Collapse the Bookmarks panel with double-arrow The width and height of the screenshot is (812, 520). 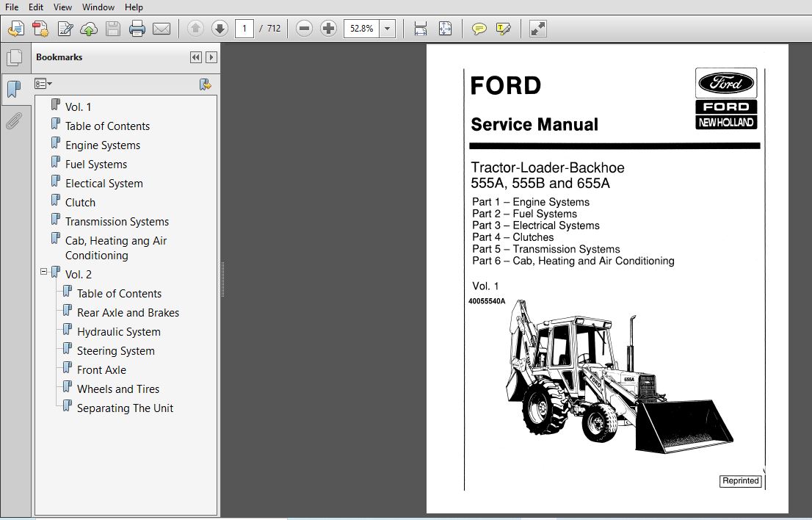pos(196,57)
